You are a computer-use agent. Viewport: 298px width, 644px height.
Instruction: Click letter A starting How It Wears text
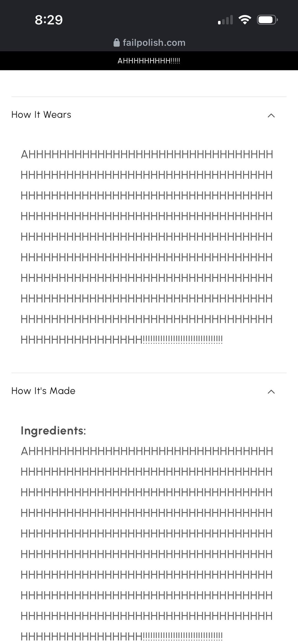pyautogui.click(x=25, y=155)
